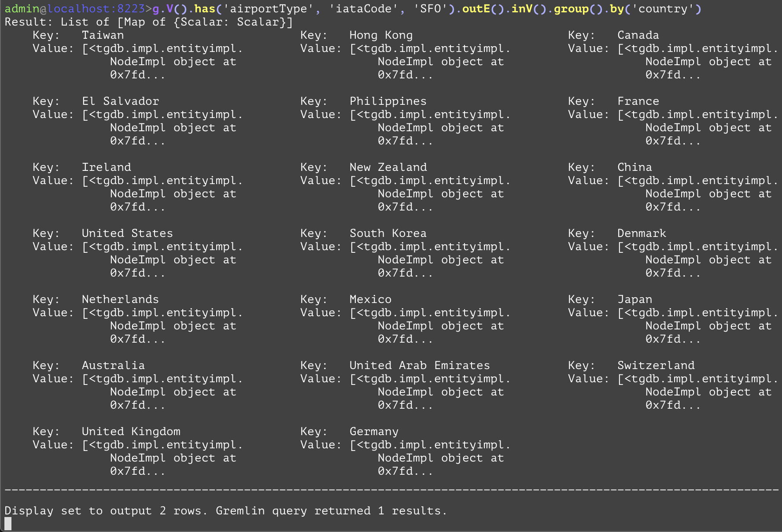Click the 'SFO' string in the query
This screenshot has height=532, width=782.
[430, 9]
